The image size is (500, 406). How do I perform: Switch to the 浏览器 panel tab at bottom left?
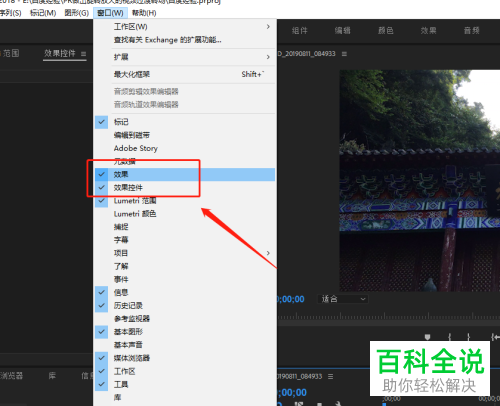click(12, 376)
